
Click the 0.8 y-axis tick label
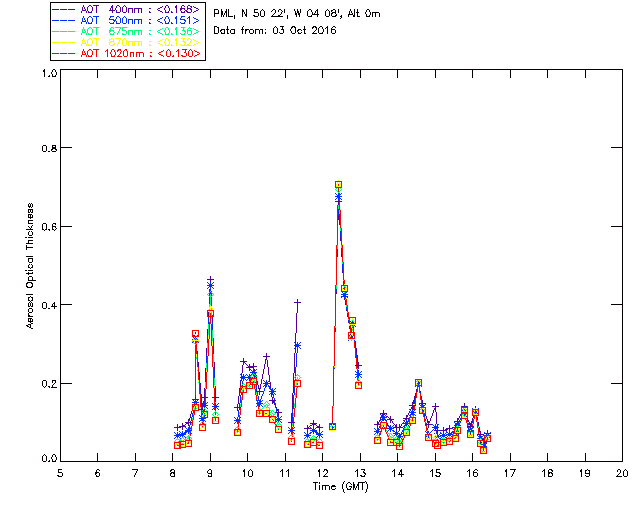click(49, 148)
